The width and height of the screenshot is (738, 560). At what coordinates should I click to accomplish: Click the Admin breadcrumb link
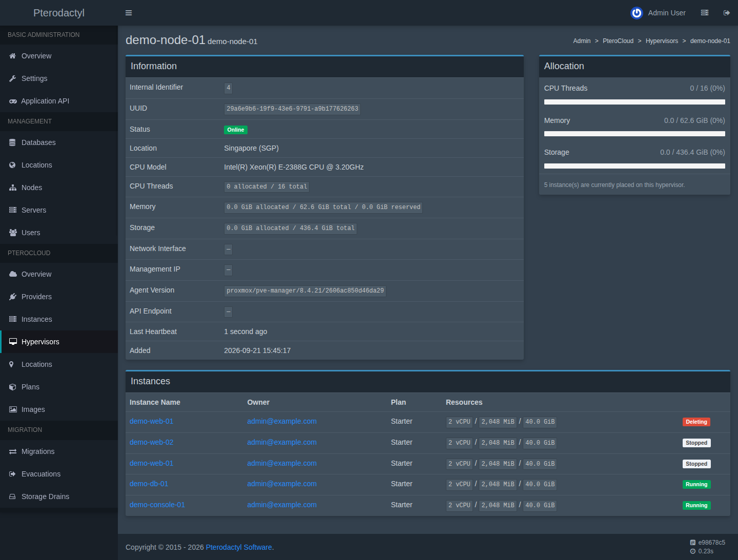pyautogui.click(x=582, y=41)
